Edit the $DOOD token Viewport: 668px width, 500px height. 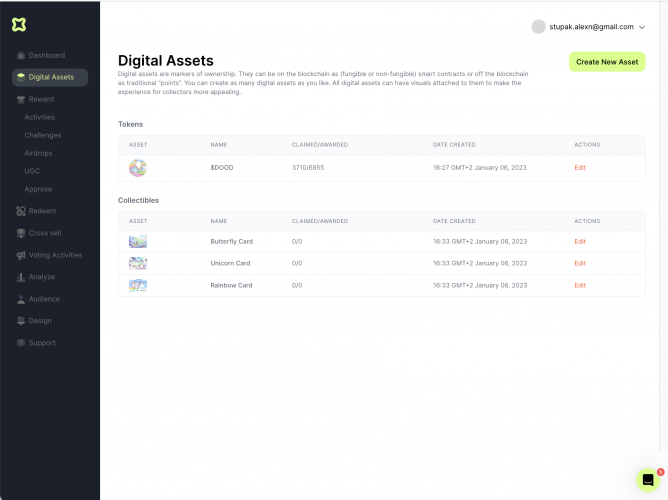(x=580, y=167)
